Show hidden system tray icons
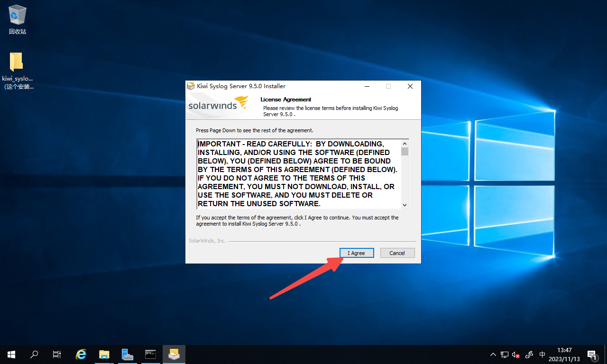The width and height of the screenshot is (607, 364). [x=493, y=355]
